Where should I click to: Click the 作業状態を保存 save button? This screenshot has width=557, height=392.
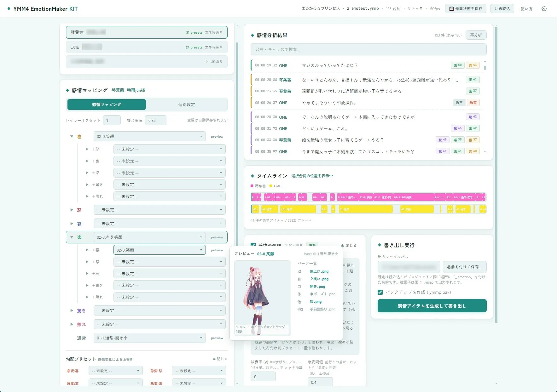[x=466, y=9]
